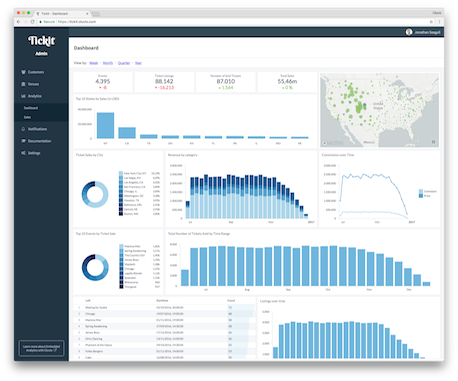Bookmark page using the star icon
This screenshot has width=458, height=381.
point(431,22)
